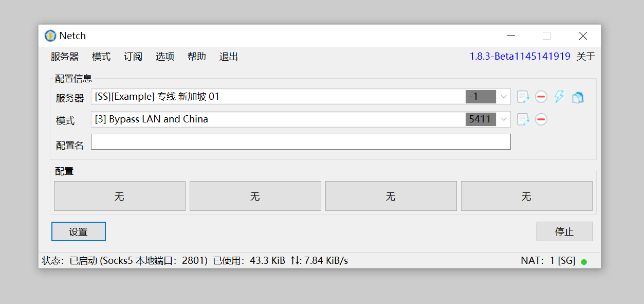
Task: Open the 订阅 subscription menu
Action: 133,57
